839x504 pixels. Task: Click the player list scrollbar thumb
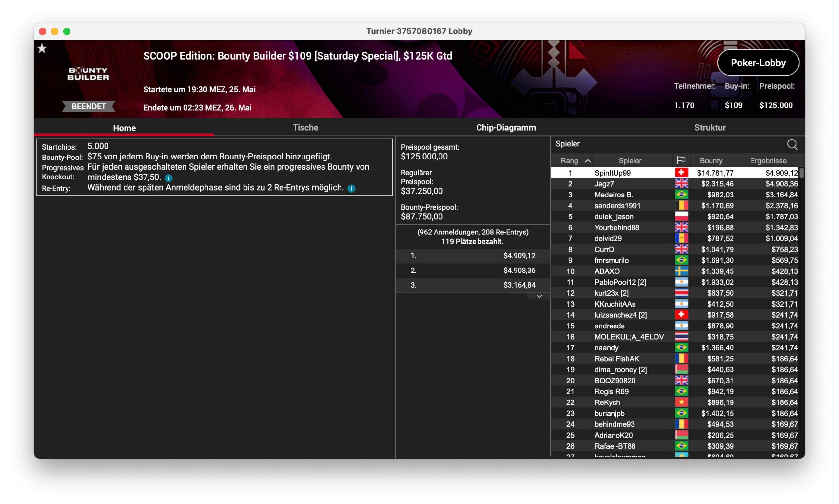tap(801, 173)
